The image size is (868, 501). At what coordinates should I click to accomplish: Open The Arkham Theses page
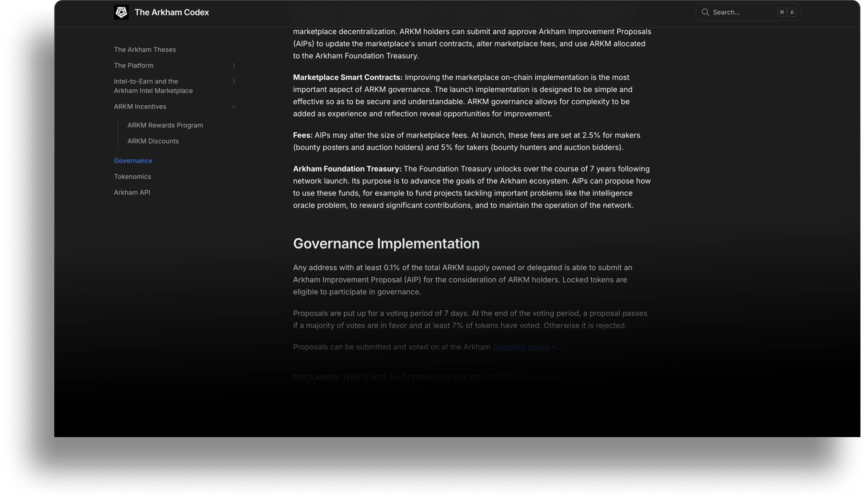tap(145, 49)
